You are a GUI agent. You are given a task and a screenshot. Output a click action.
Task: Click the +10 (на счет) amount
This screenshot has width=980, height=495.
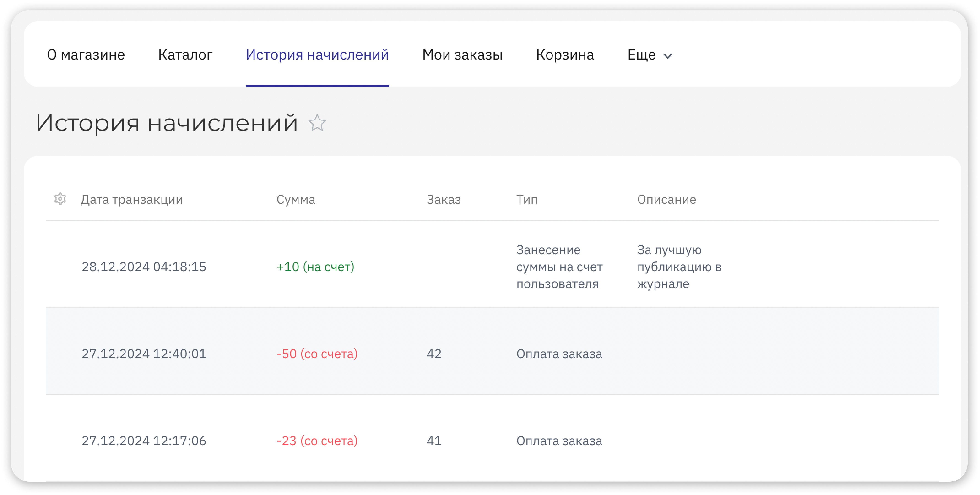click(315, 267)
